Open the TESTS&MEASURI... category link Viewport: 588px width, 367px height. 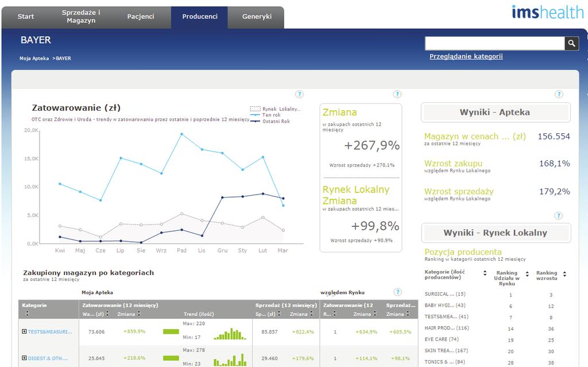pos(50,332)
